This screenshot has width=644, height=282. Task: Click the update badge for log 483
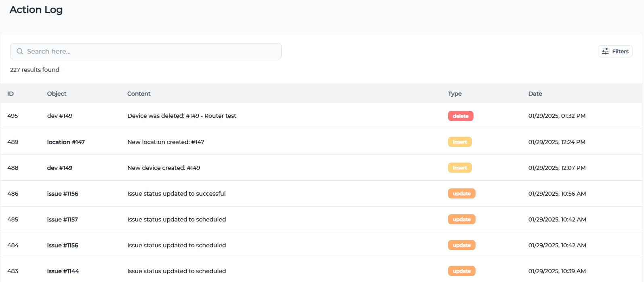click(461, 271)
